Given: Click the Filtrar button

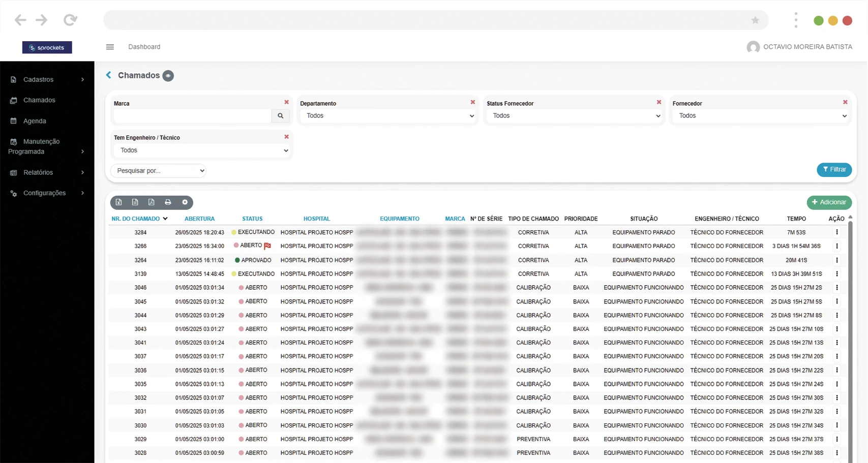Looking at the screenshot, I should click(834, 170).
